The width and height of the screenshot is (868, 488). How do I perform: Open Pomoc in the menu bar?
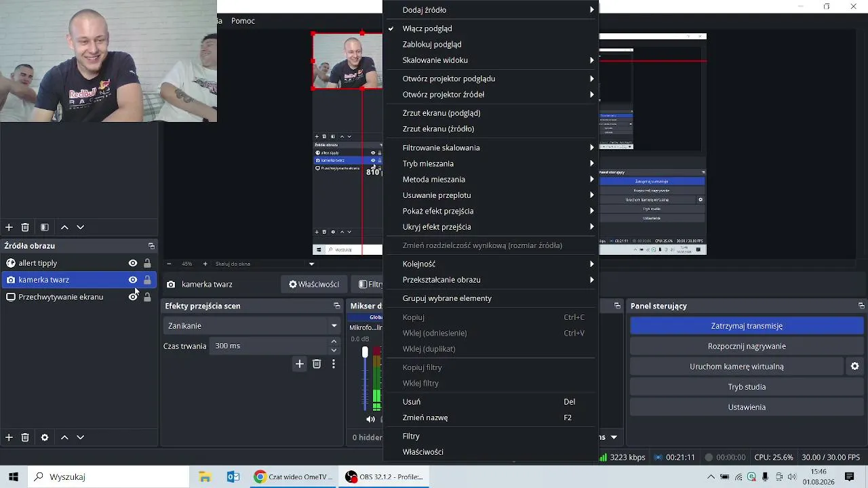click(243, 21)
